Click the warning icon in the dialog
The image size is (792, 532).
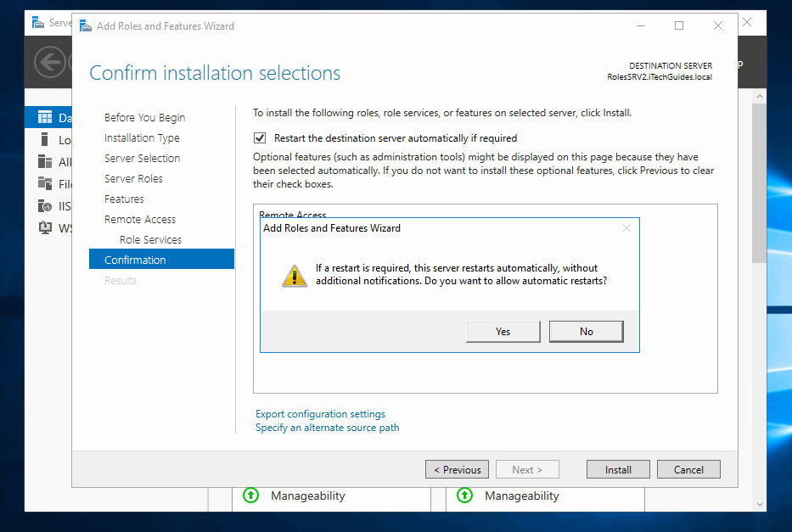(x=295, y=275)
